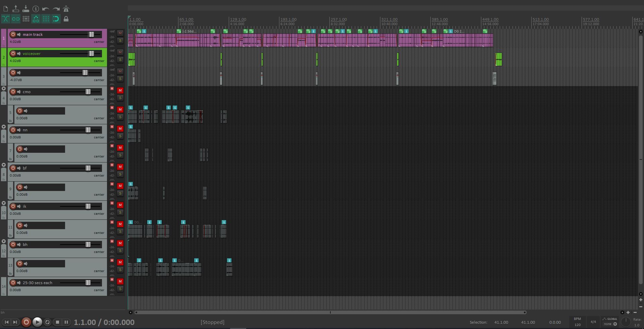Solo the bf track

click(120, 175)
